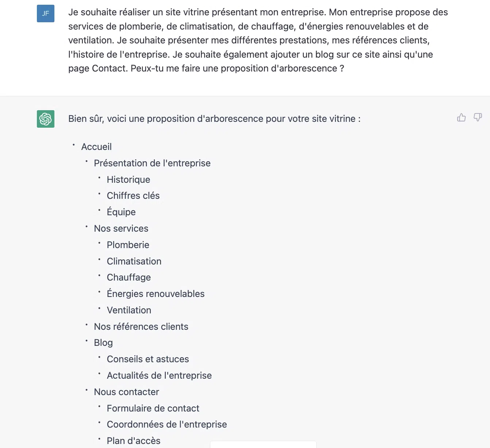
Task: Select "Présentation de l'entreprise" list item
Action: tap(152, 163)
